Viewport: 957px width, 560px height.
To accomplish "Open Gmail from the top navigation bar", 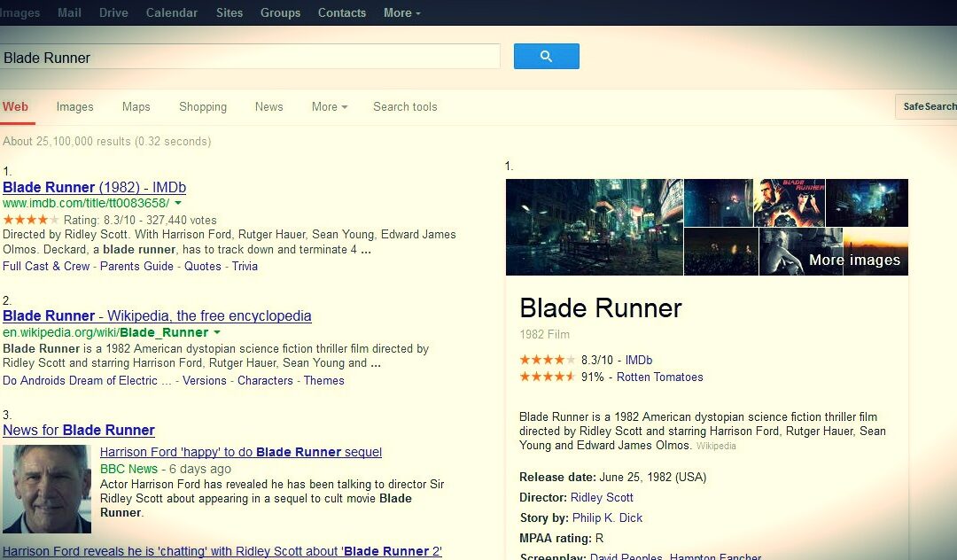I will (x=68, y=12).
